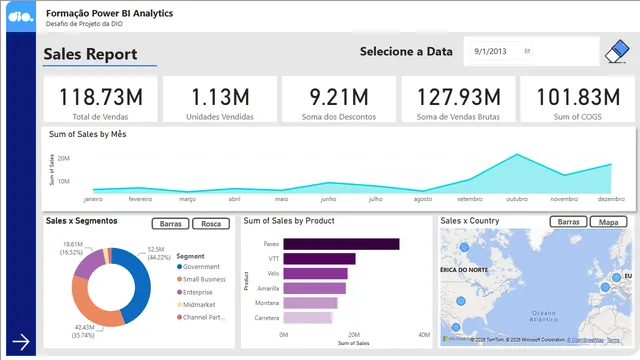Click the VTT bar in product chart
Viewport: 640px width, 360px height.
tap(319, 259)
